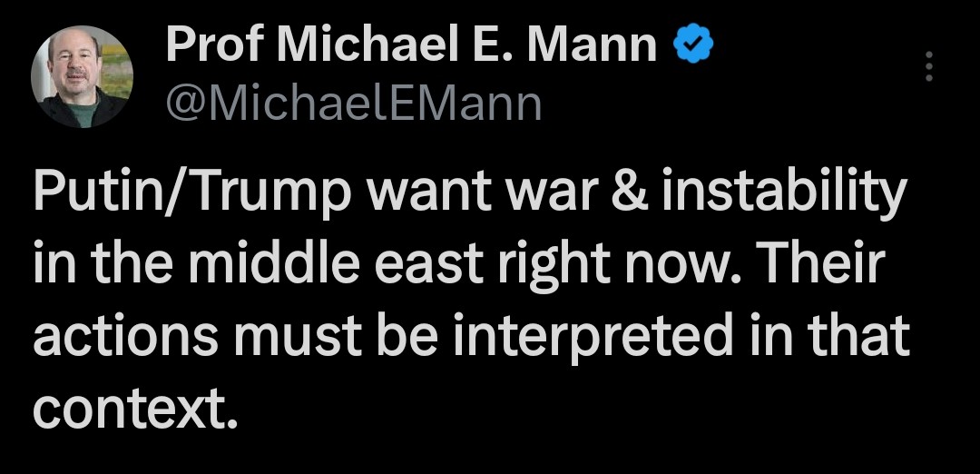Image resolution: width=980 pixels, height=474 pixels.
Task: Click the word 'instability' in the tweet
Action: pyautogui.click(x=785, y=193)
